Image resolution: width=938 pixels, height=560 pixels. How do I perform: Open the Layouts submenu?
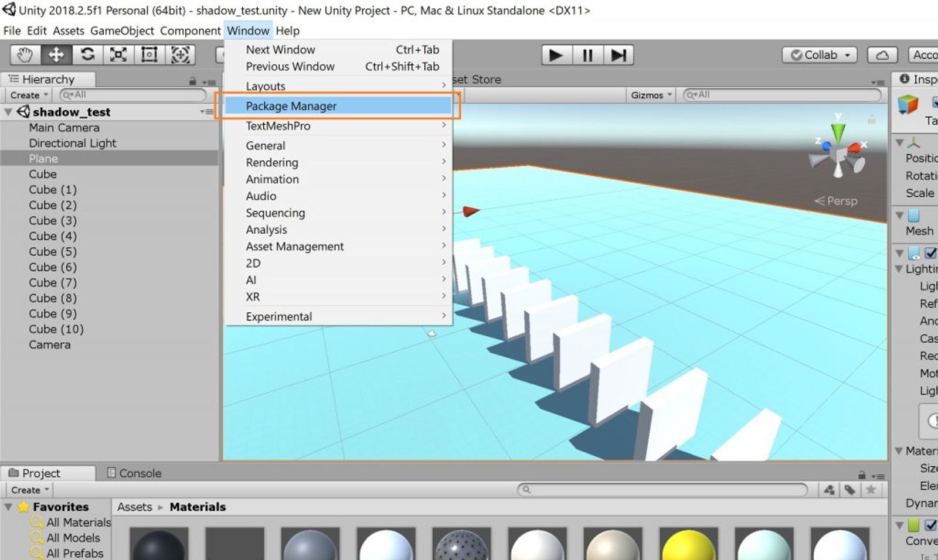click(x=338, y=86)
